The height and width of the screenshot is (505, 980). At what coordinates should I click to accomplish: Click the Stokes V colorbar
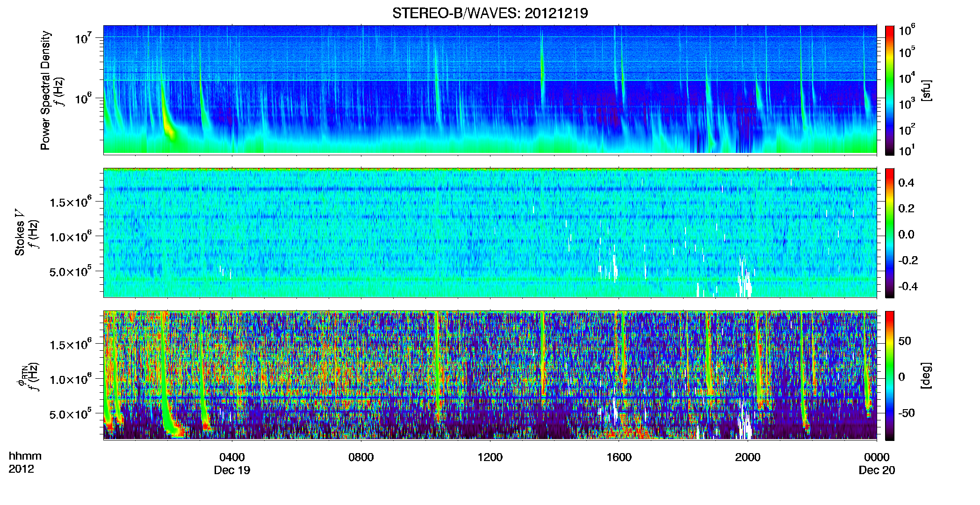[x=890, y=233]
